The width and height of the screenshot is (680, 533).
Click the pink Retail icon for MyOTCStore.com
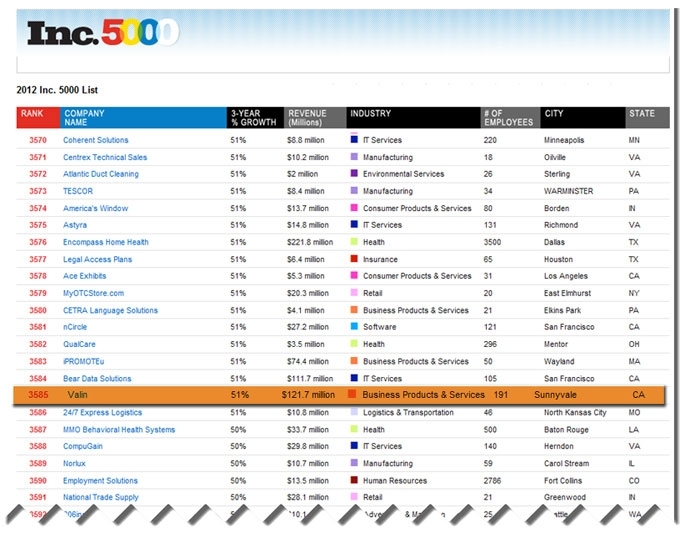pos(354,293)
